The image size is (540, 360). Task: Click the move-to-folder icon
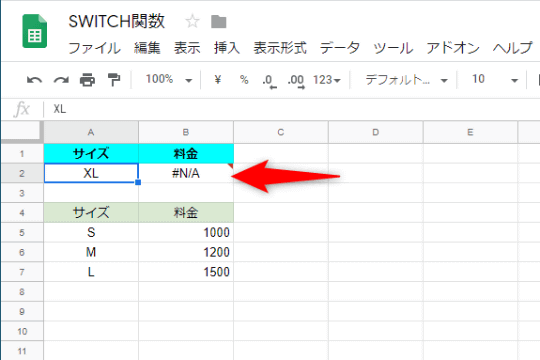click(219, 22)
